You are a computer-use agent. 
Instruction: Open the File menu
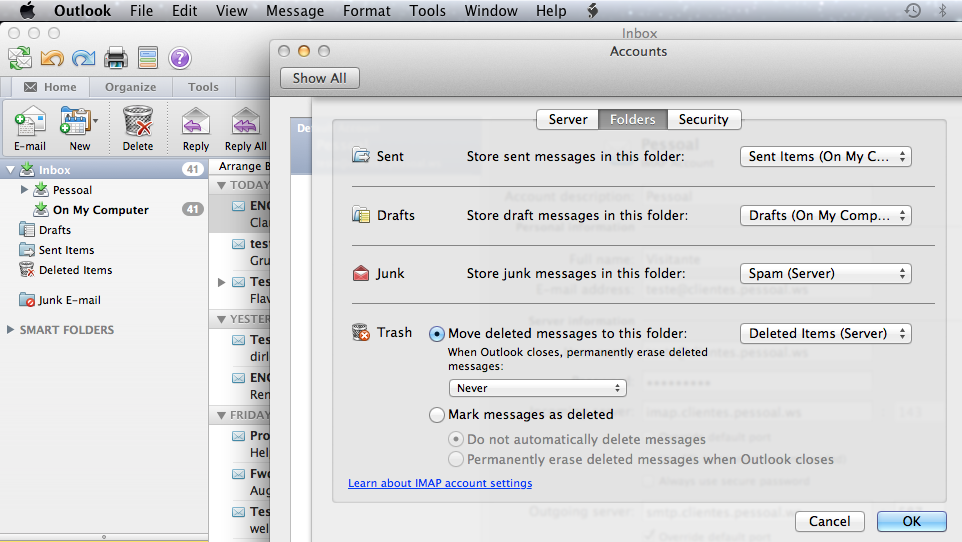[x=141, y=10]
